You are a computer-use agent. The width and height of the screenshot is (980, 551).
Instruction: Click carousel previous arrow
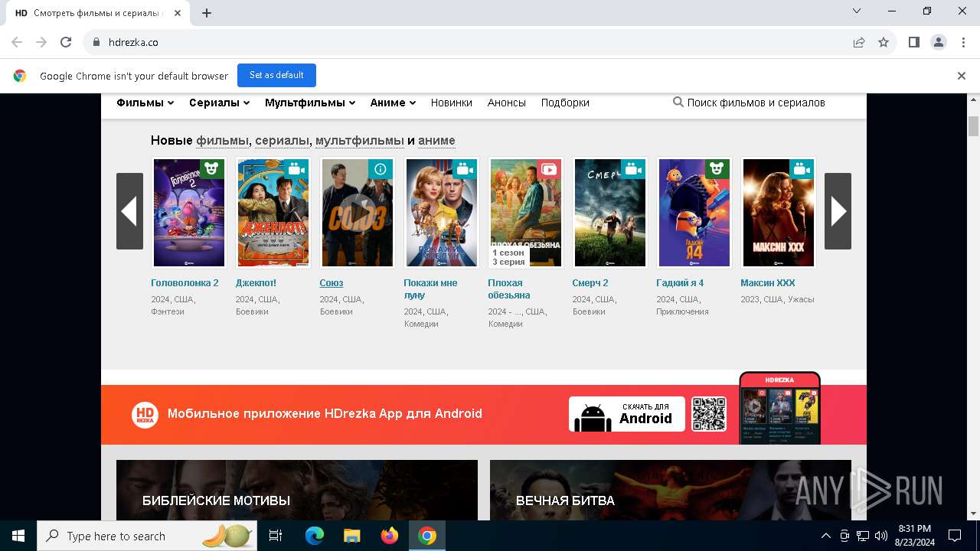(x=129, y=211)
